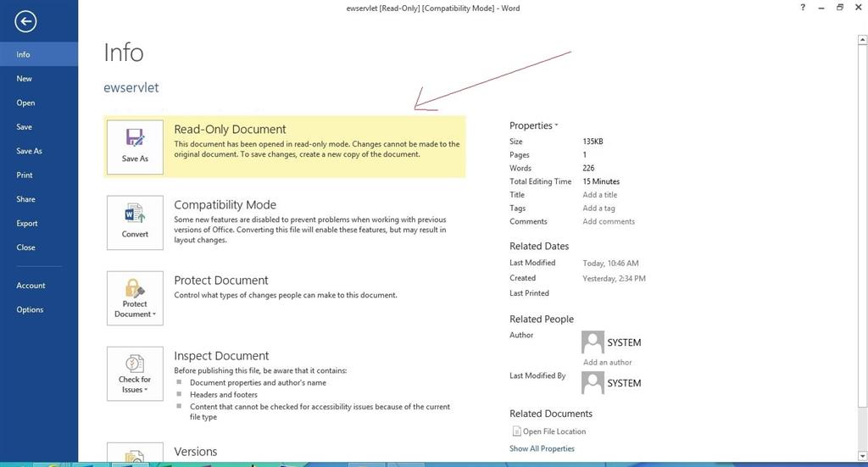This screenshot has width=868, height=467.
Task: Open the Check for Issues dropdown
Action: click(135, 374)
